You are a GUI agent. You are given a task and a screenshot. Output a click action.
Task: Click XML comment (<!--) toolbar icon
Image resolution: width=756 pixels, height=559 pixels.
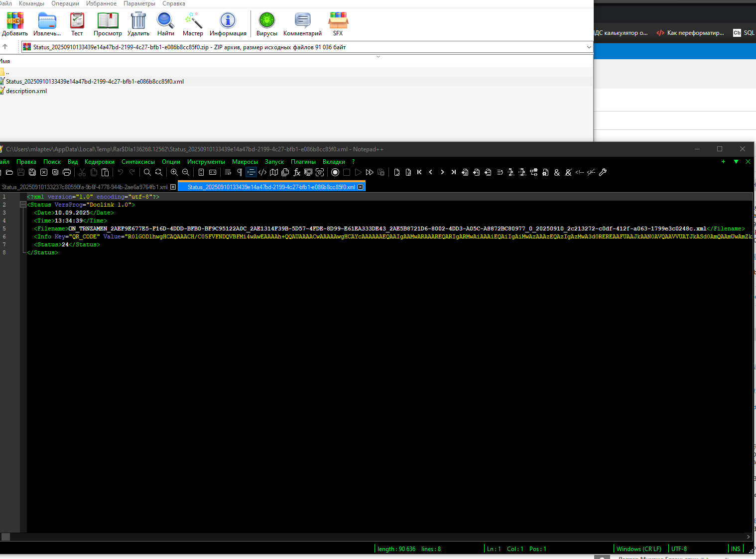tap(580, 172)
